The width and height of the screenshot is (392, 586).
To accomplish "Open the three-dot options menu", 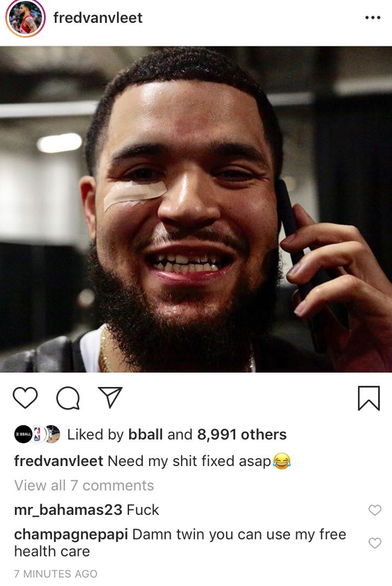I will pos(373,17).
